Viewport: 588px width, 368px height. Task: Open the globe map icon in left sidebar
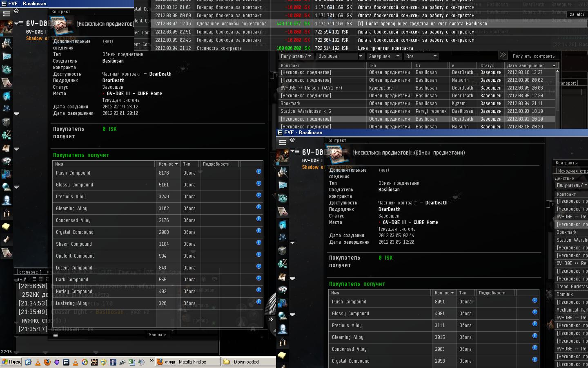pos(7,187)
